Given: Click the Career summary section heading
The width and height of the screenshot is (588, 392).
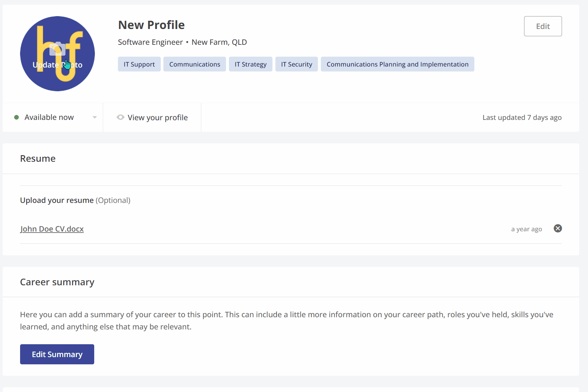Looking at the screenshot, I should click(57, 282).
